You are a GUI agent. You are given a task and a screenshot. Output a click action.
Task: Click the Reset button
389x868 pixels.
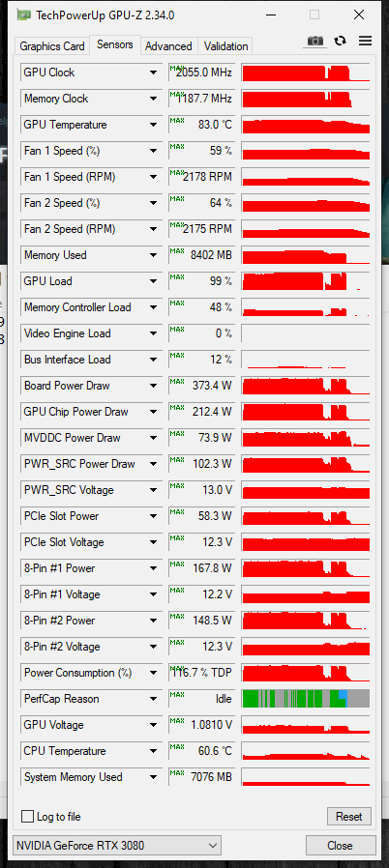click(349, 817)
